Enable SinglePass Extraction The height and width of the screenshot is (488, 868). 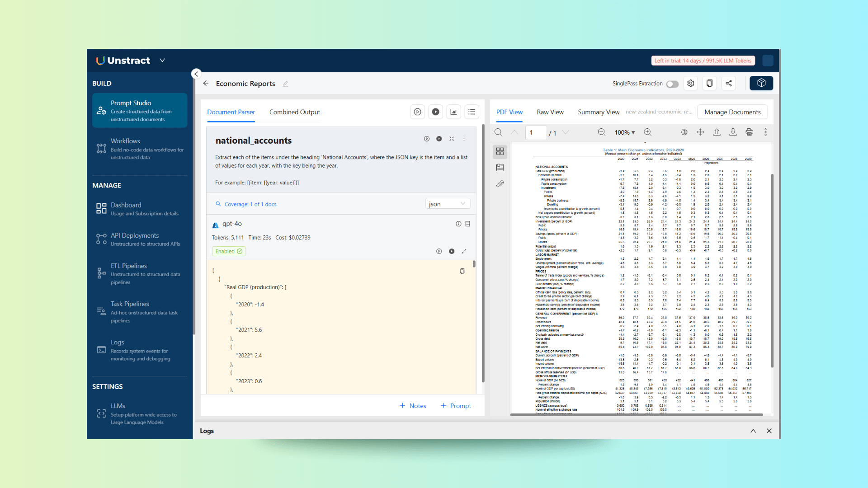[672, 84]
